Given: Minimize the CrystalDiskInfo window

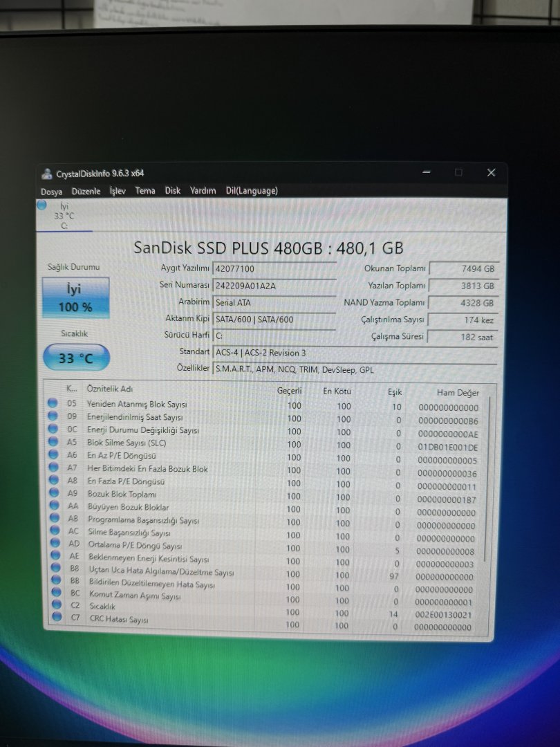Looking at the screenshot, I should [x=427, y=172].
